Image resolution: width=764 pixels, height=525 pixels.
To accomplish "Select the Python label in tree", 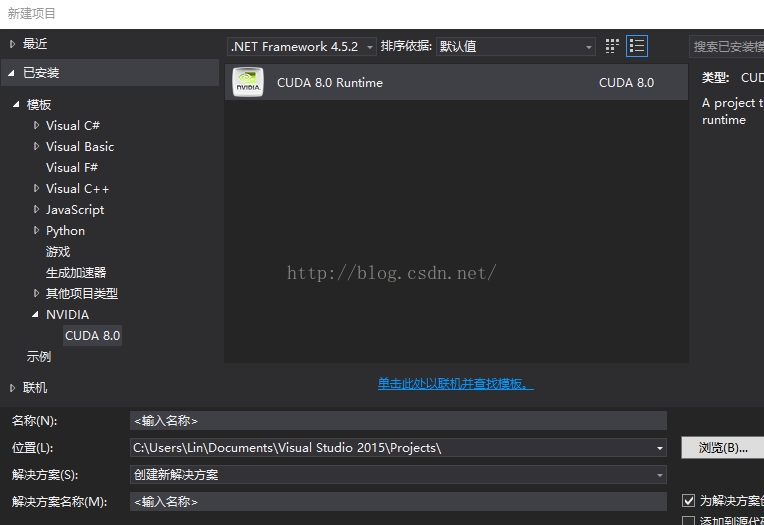I will pos(65,231).
